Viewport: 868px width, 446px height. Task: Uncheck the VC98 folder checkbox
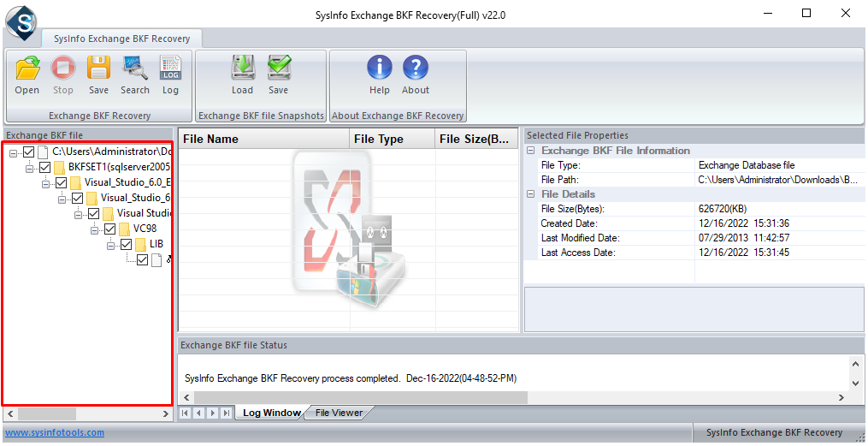[x=109, y=229]
